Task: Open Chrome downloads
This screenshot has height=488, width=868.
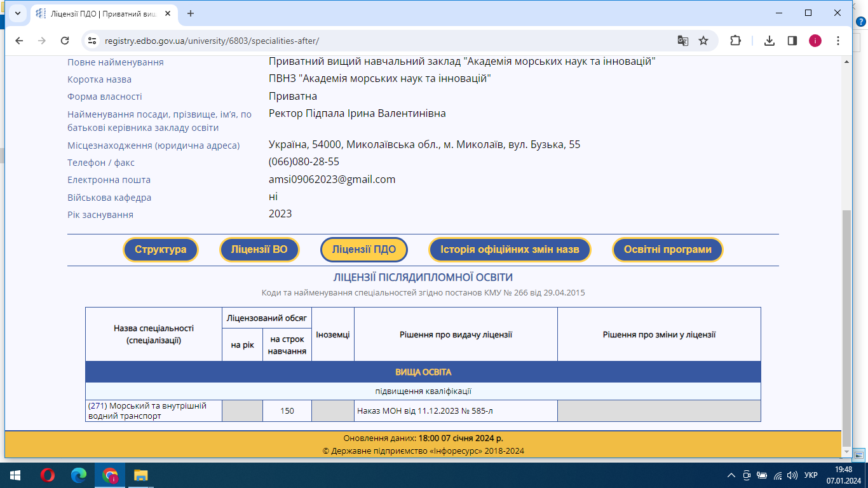Action: pyautogui.click(x=770, y=41)
